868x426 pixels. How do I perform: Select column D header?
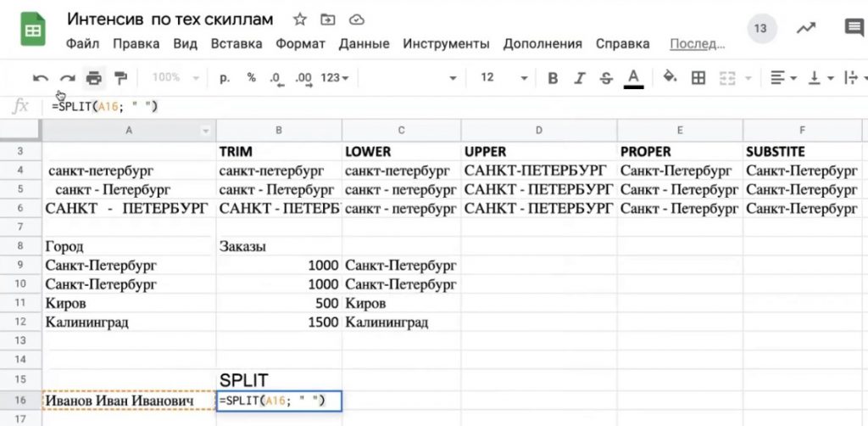click(539, 131)
